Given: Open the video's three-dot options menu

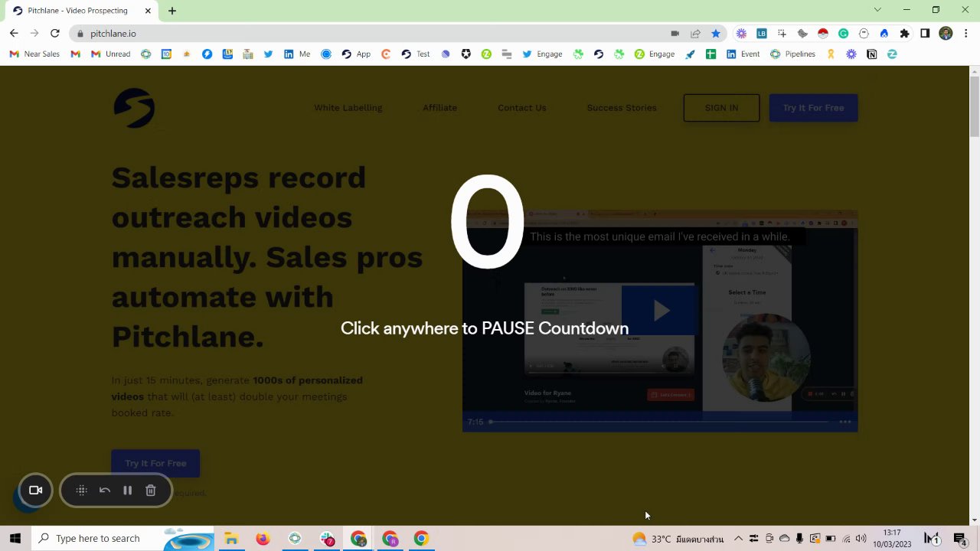Looking at the screenshot, I should pos(845,422).
